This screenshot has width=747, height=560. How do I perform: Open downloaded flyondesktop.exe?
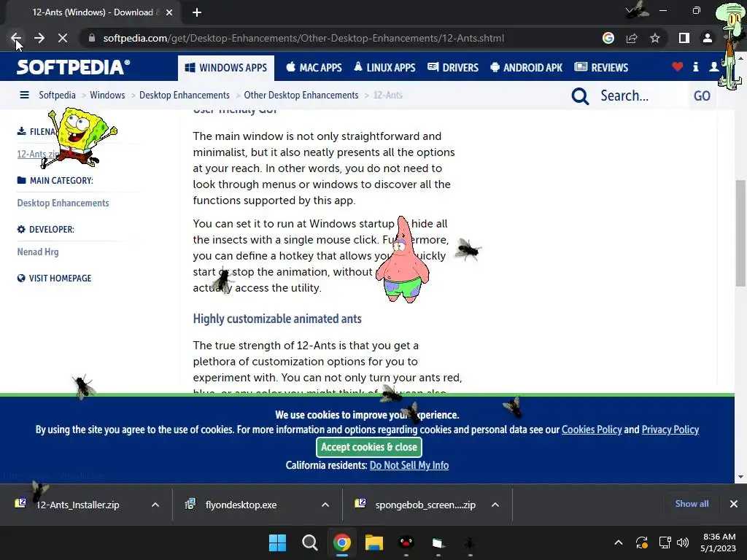click(241, 505)
